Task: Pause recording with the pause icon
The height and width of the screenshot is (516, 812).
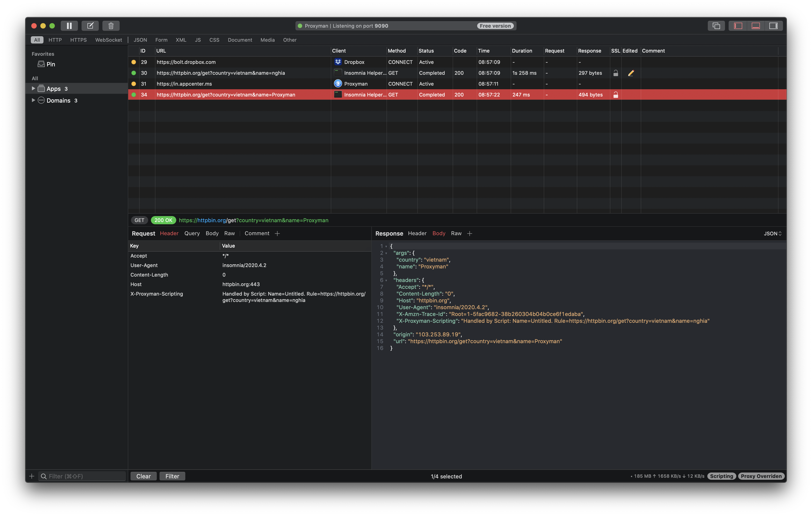Action: point(69,26)
